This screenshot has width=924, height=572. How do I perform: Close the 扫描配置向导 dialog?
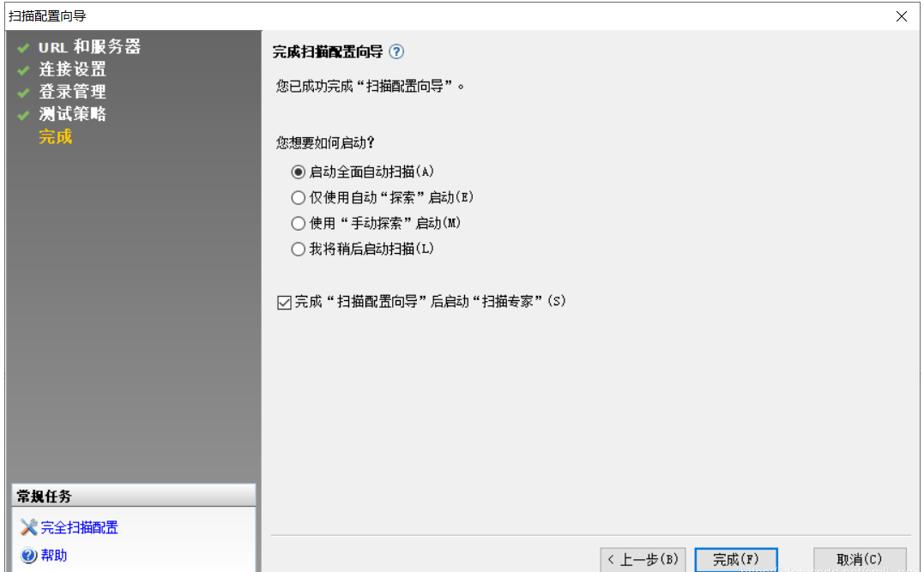[902, 16]
